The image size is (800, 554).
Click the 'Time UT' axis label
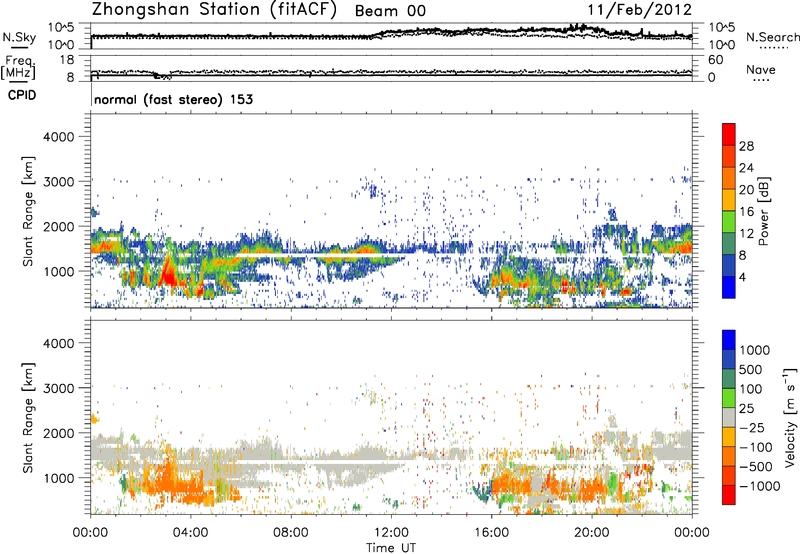pos(391,547)
